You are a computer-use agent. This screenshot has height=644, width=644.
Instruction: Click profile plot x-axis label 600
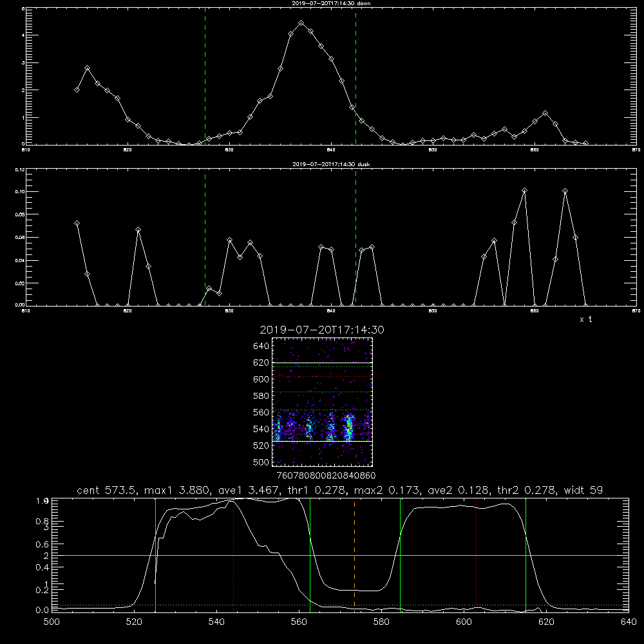click(x=464, y=622)
